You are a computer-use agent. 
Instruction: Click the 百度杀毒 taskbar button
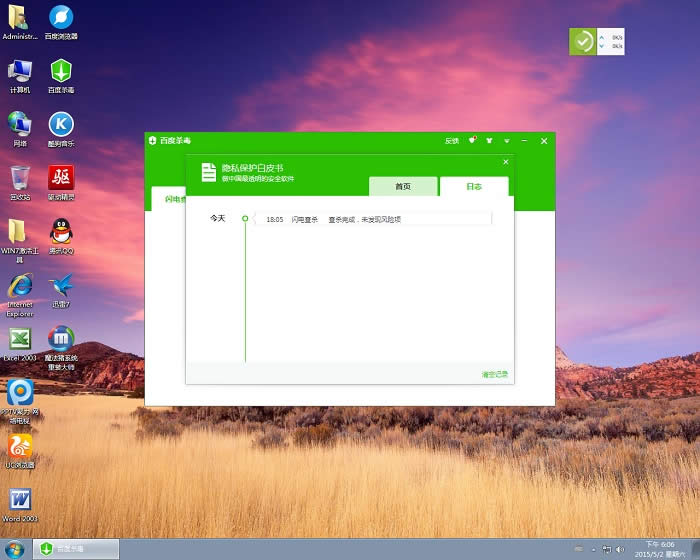[76, 549]
